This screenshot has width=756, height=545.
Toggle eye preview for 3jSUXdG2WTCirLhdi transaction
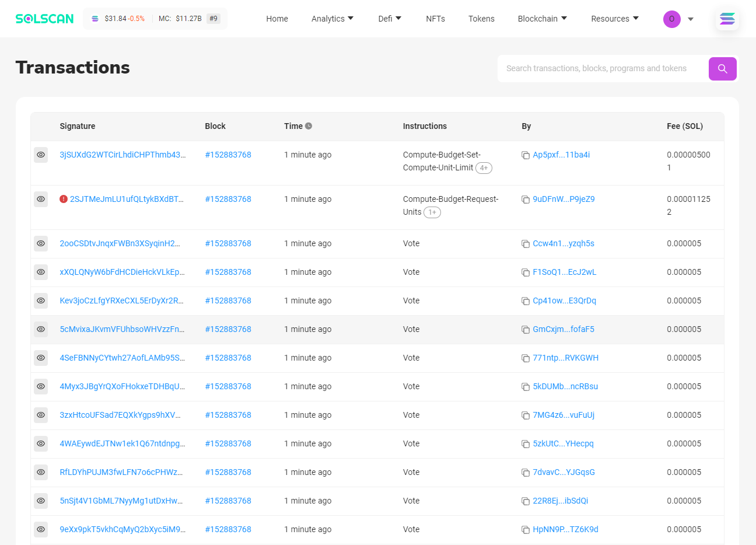click(x=41, y=155)
